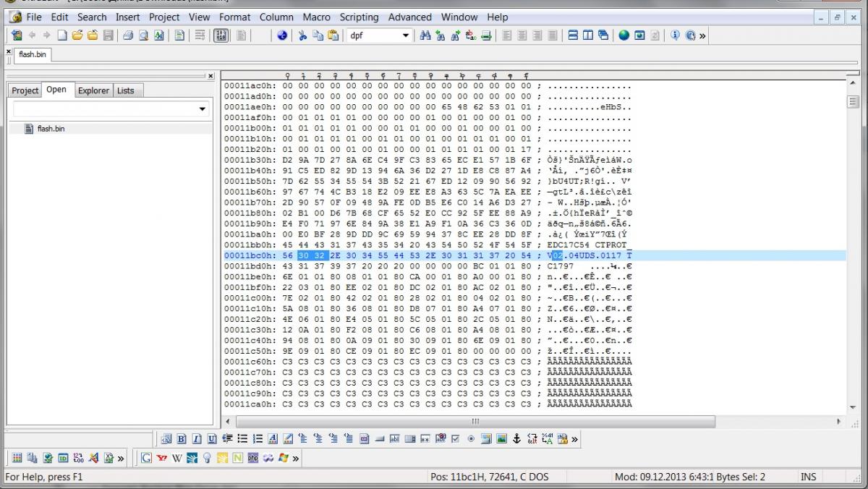Screen dimensions: 868x489
Task: Click the left align toolbar icon
Action: 506,35
